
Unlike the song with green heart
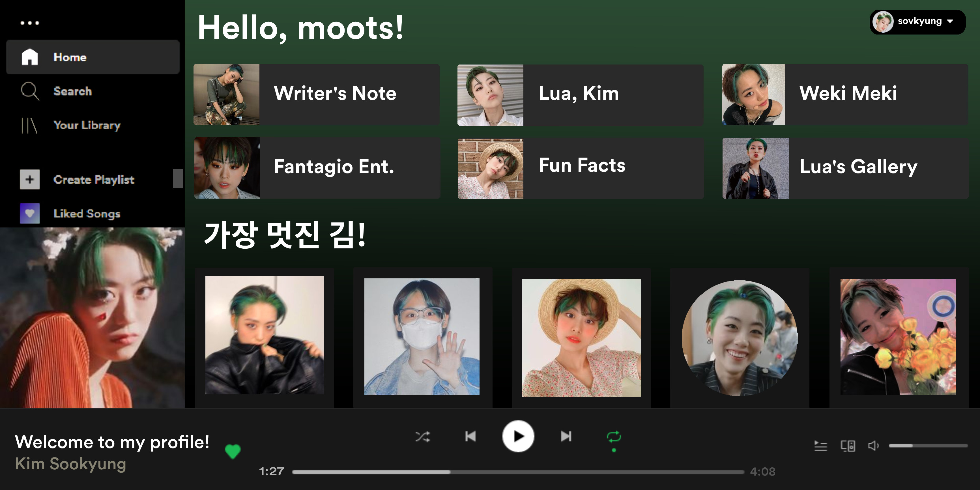[233, 452]
